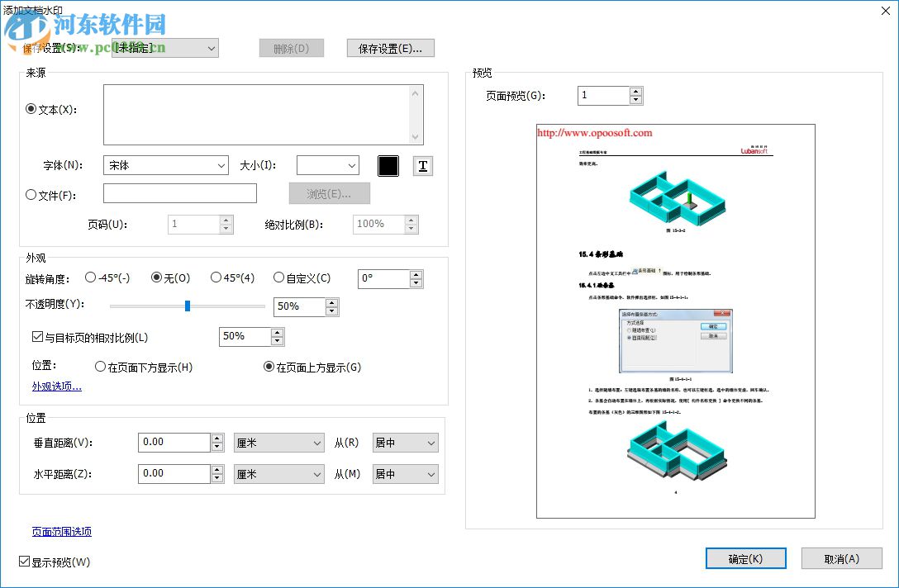Click the T text style icon
Image resolution: width=899 pixels, height=588 pixels.
422,165
